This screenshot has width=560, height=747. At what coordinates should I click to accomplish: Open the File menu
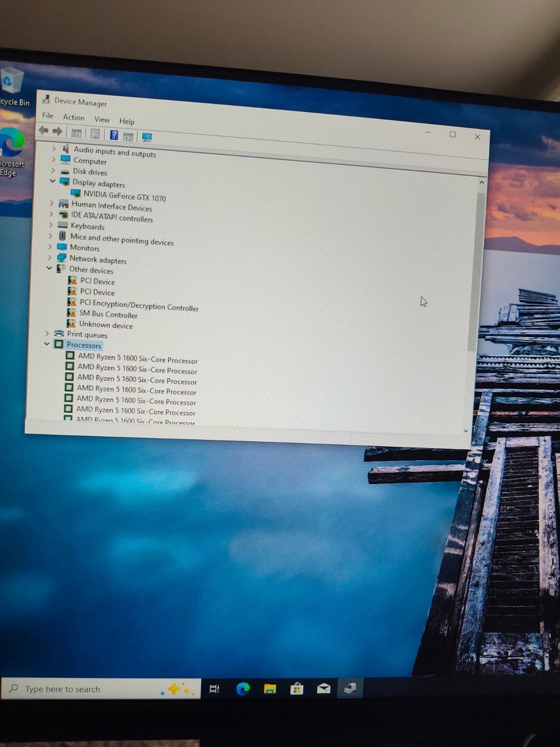(x=48, y=115)
